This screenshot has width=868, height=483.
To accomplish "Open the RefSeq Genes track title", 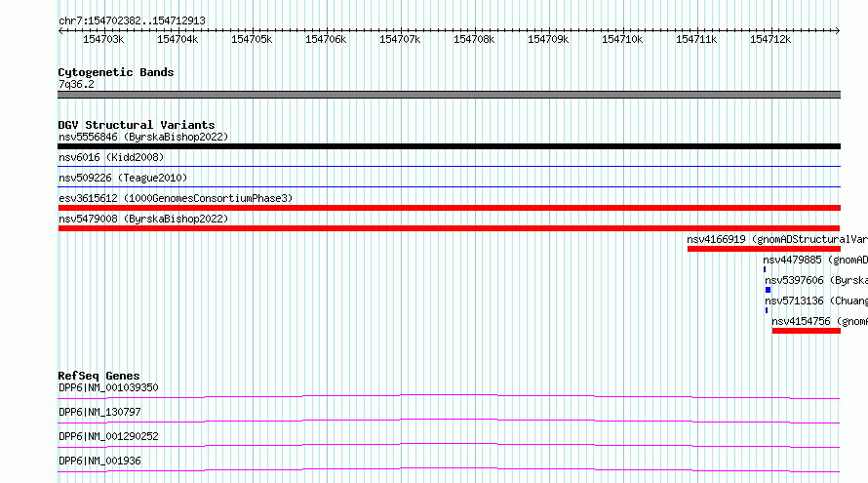I will click(99, 376).
